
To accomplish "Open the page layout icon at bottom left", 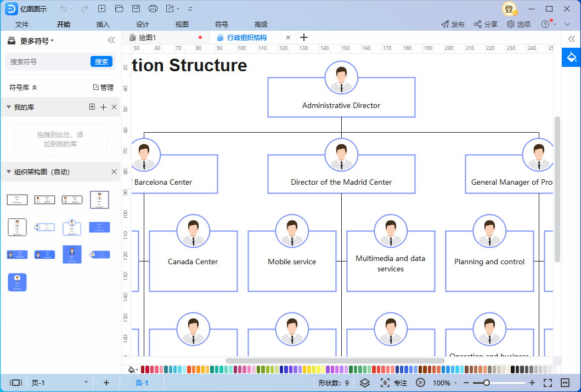I will [x=16, y=383].
